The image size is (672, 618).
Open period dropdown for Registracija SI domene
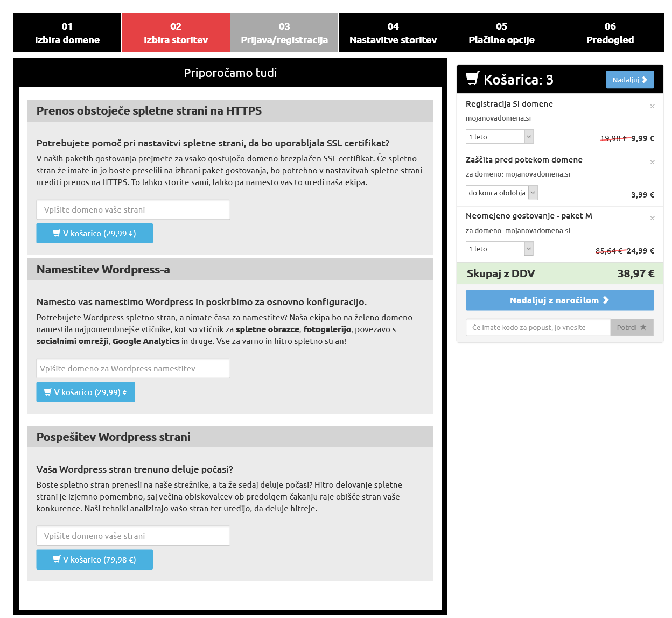(x=500, y=137)
